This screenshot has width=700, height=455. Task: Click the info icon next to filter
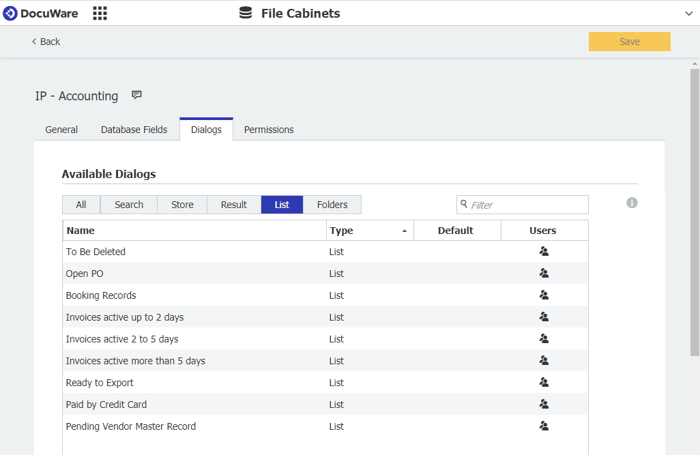tap(632, 203)
